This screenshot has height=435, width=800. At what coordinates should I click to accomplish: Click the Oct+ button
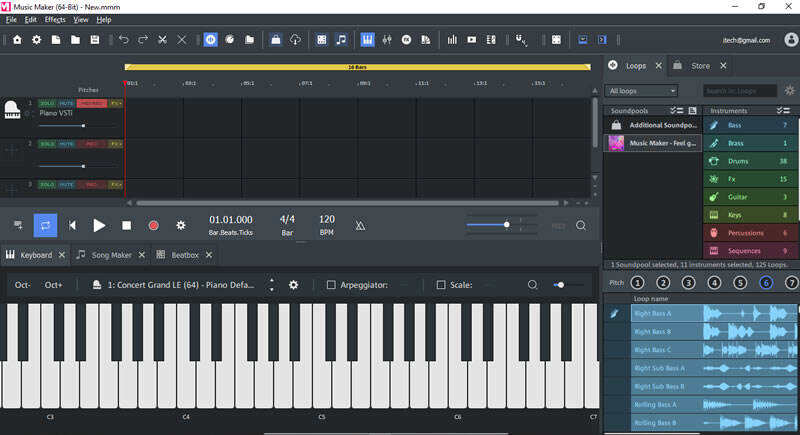tap(54, 285)
